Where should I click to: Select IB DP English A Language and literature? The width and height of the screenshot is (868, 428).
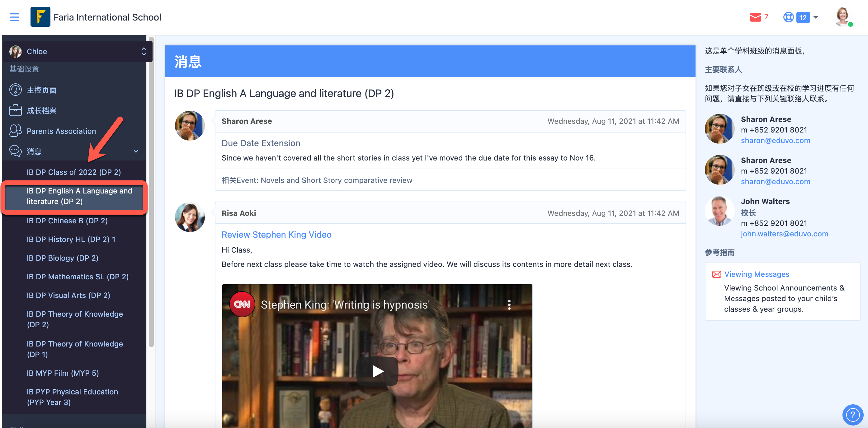pyautogui.click(x=79, y=196)
